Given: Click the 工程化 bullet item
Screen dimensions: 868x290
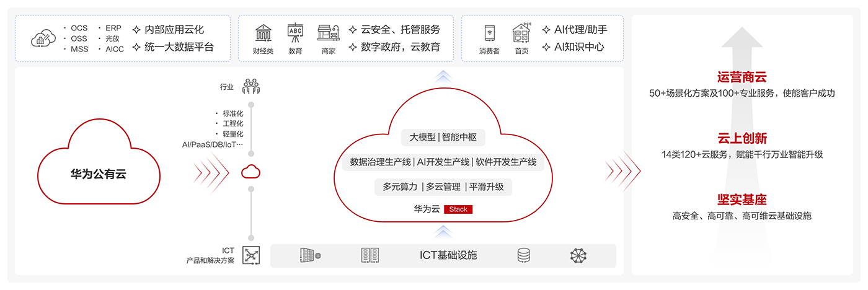Looking at the screenshot, I should coord(233,123).
